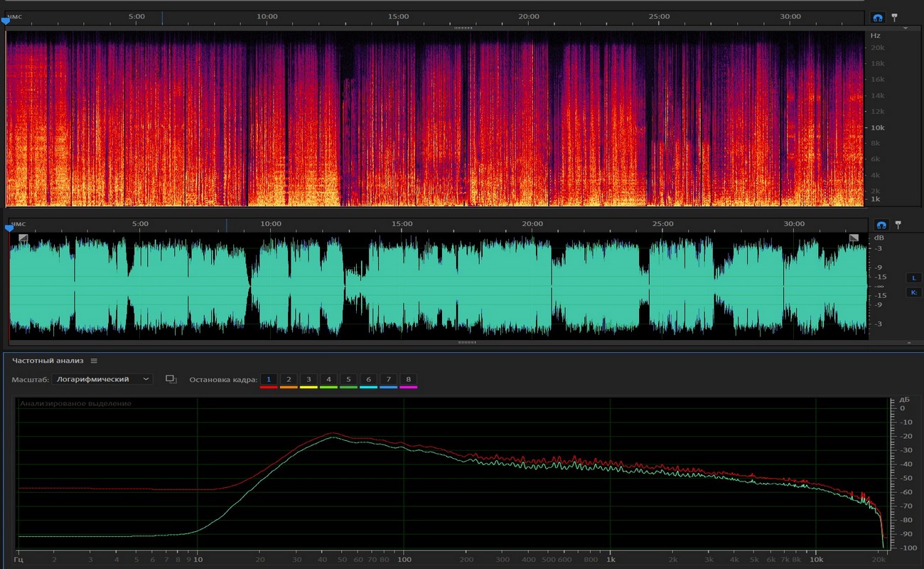Click the blue playhead marker on waveform timeline
924x569 pixels.
click(9, 228)
